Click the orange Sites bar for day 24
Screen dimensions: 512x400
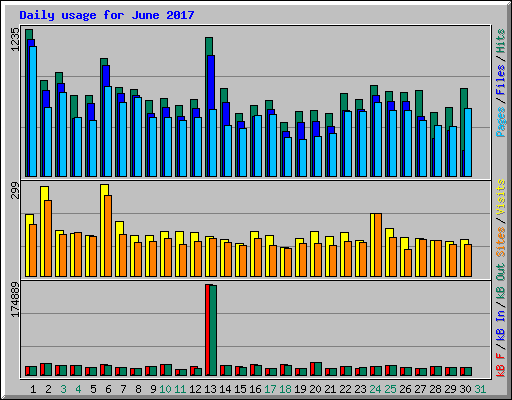[x=378, y=245]
